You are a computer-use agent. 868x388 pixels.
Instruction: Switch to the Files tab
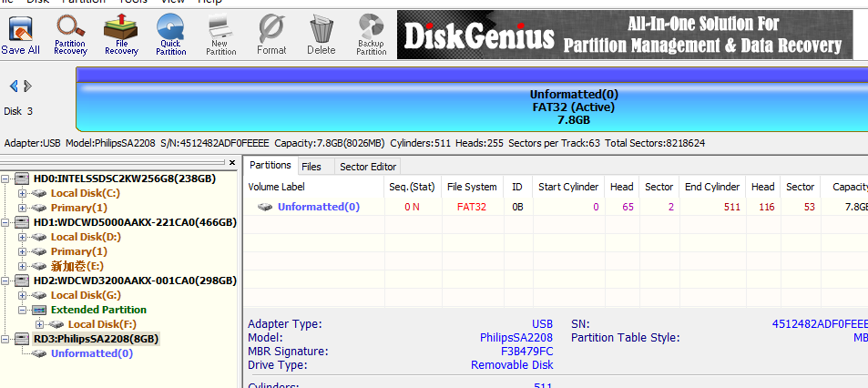311,167
